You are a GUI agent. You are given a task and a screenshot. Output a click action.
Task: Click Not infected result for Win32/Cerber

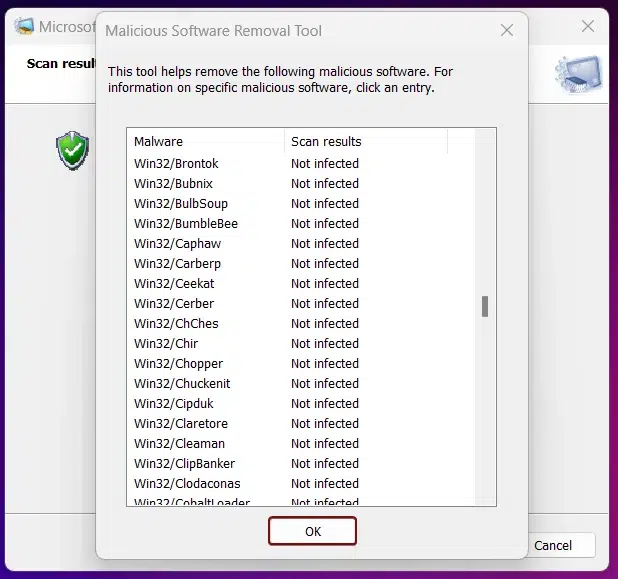click(325, 304)
